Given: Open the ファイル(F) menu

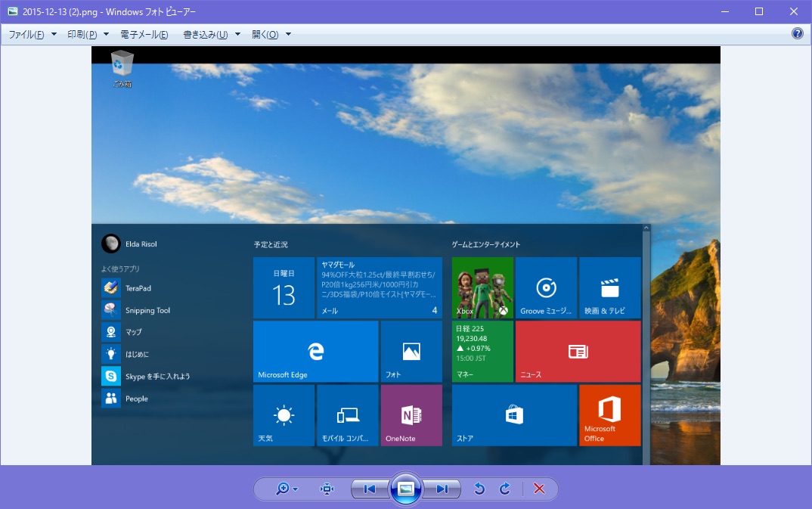Looking at the screenshot, I should (32, 34).
